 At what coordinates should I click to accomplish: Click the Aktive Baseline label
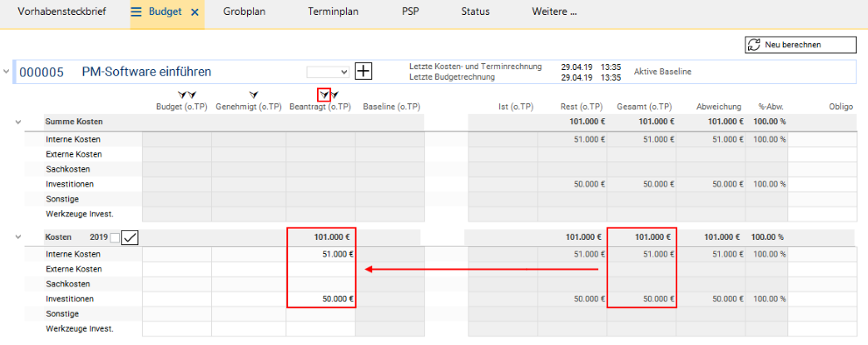pos(663,72)
